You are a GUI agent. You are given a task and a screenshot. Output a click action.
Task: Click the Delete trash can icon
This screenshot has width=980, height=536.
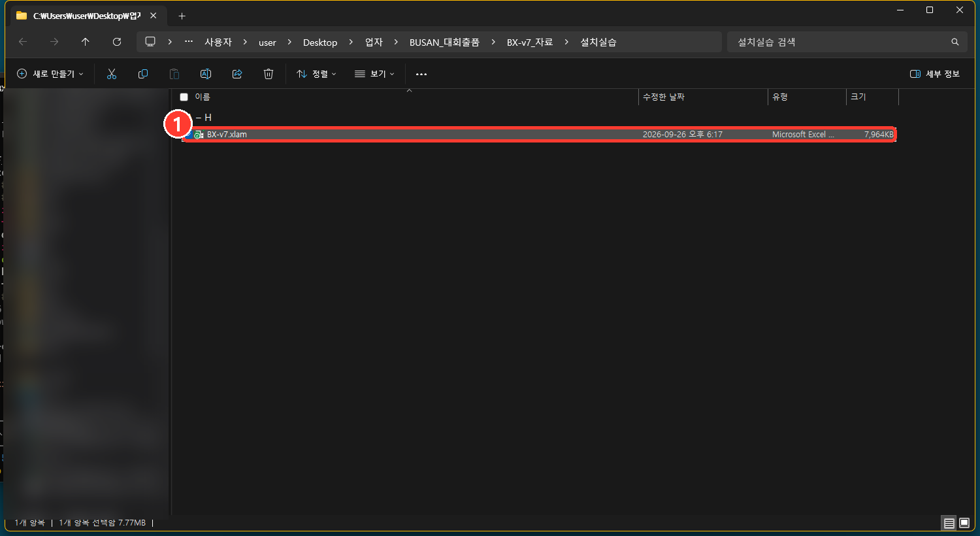click(x=269, y=74)
